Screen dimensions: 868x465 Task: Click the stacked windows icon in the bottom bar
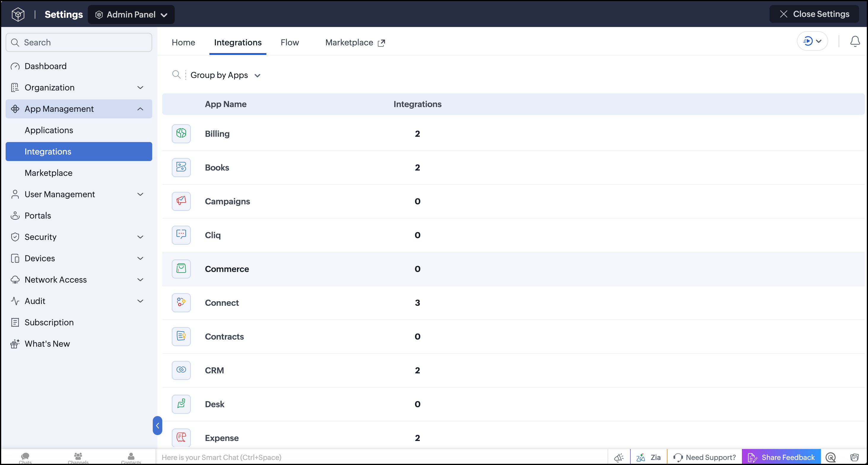coord(854,457)
